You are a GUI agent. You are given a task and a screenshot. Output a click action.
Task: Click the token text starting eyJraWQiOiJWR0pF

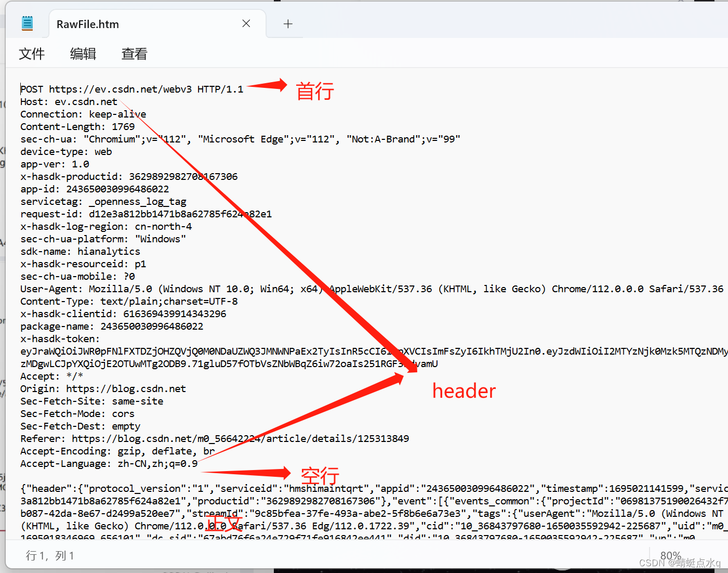[374, 351]
